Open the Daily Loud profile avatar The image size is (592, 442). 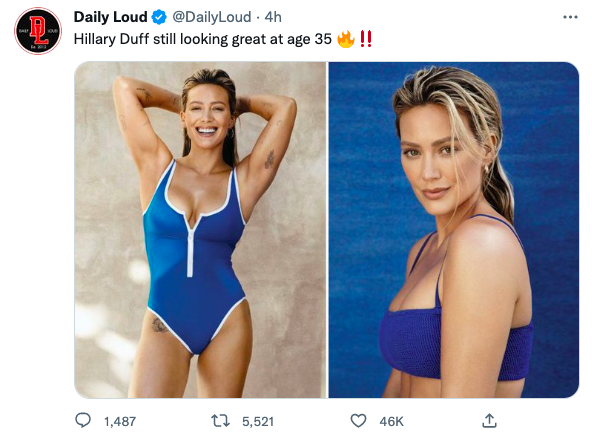[x=38, y=31]
